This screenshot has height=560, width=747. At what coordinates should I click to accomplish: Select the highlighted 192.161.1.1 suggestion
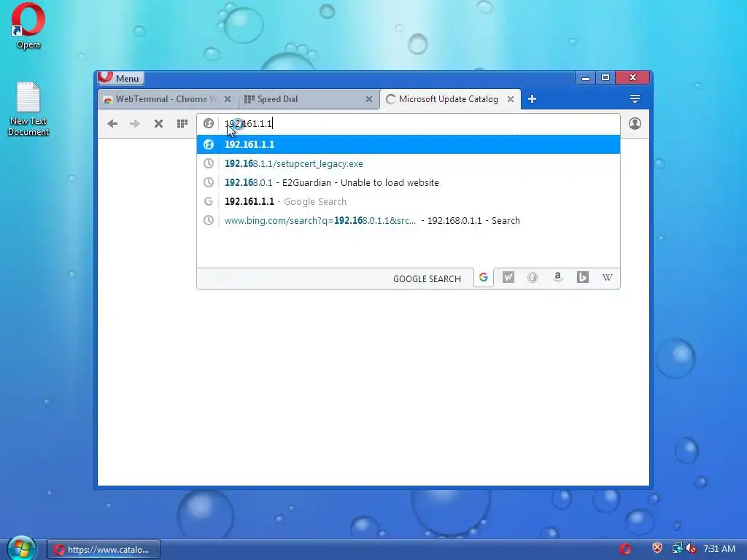409,144
